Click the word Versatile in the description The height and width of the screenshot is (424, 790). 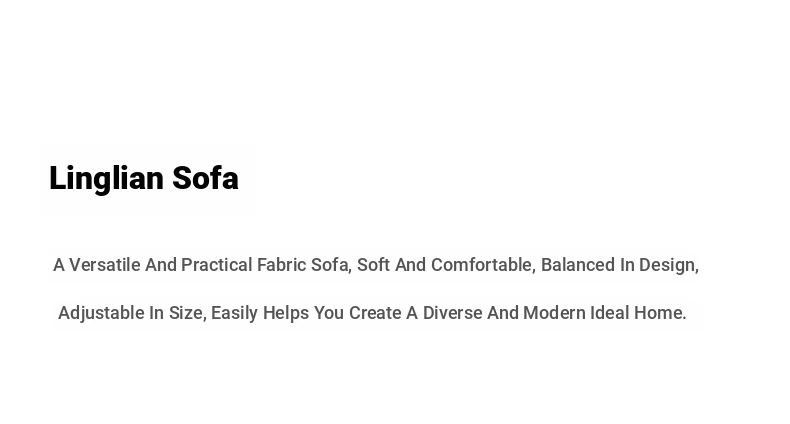pos(105,265)
